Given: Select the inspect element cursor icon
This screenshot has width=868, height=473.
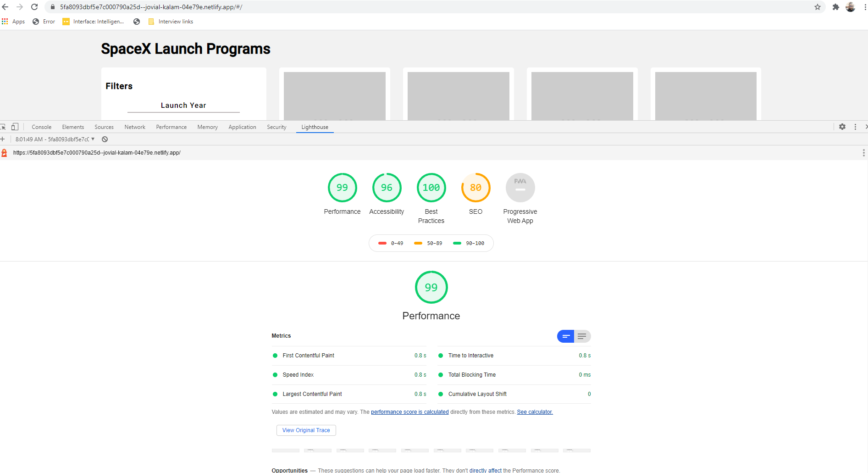Looking at the screenshot, I should [4, 127].
